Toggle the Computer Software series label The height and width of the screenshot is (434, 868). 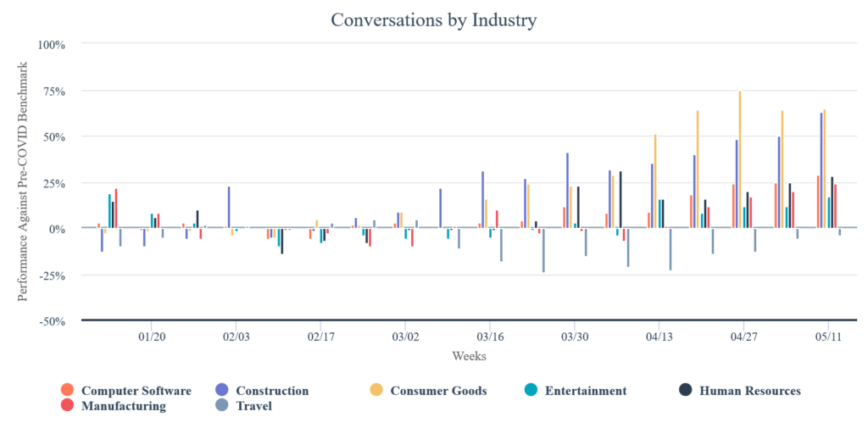136,391
